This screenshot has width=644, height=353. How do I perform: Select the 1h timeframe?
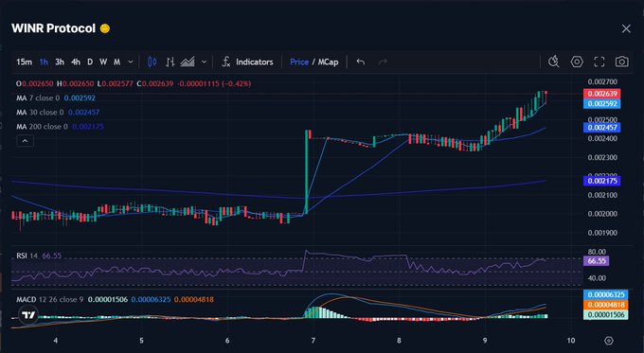pyautogui.click(x=44, y=62)
